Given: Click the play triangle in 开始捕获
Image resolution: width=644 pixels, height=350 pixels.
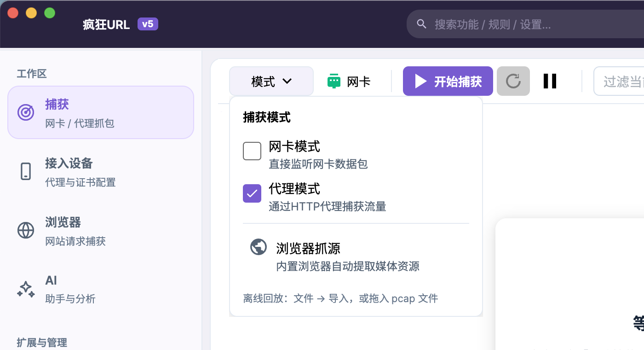Looking at the screenshot, I should (x=421, y=81).
